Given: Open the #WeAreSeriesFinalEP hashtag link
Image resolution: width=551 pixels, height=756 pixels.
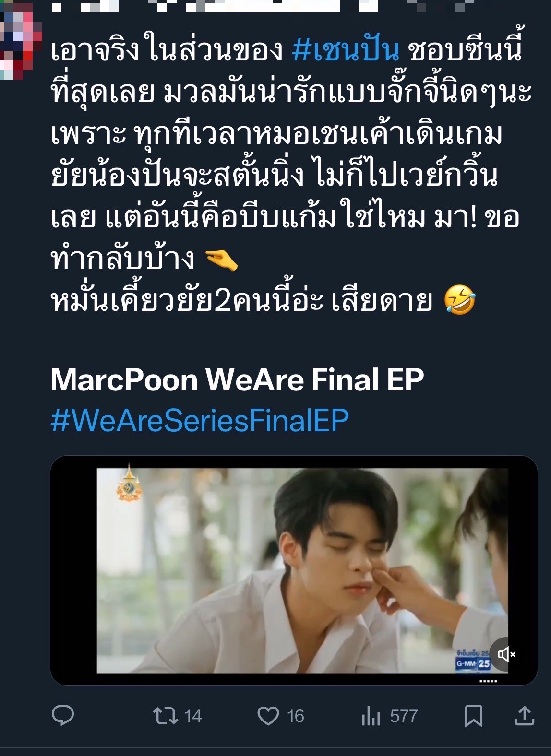Looking at the screenshot, I should point(200,421).
